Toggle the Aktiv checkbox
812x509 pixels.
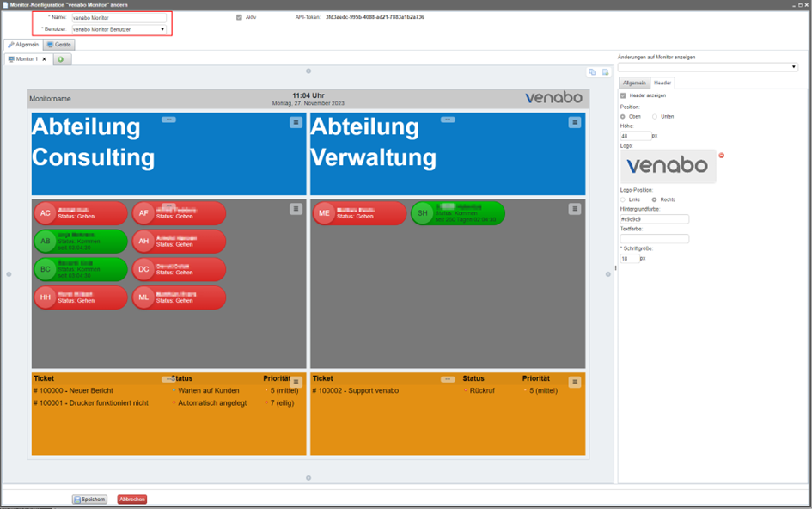tap(239, 17)
